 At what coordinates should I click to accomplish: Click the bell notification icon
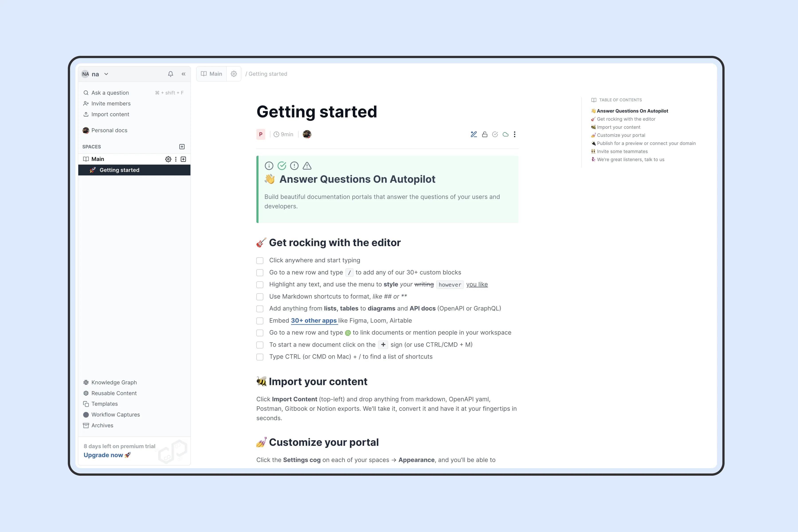pyautogui.click(x=170, y=74)
